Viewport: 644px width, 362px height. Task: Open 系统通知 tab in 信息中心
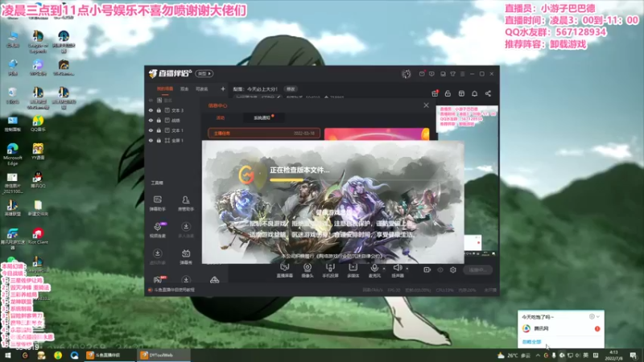tap(262, 117)
